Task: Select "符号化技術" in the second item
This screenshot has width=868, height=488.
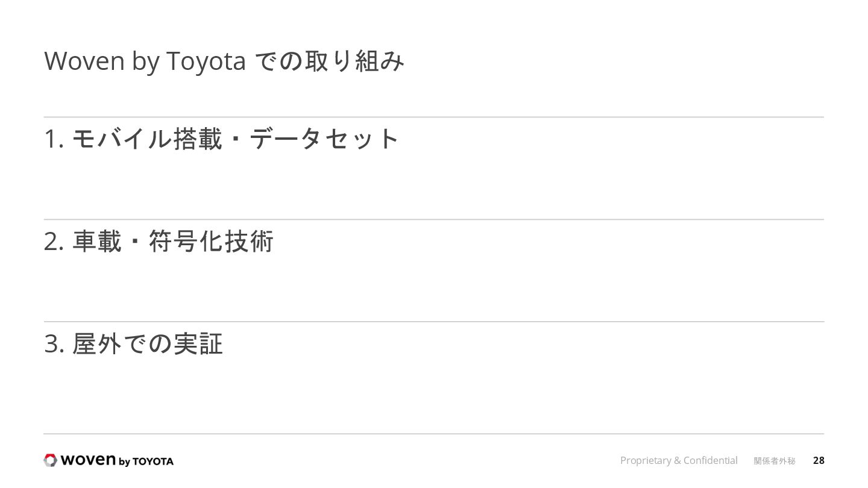Action: pos(211,242)
